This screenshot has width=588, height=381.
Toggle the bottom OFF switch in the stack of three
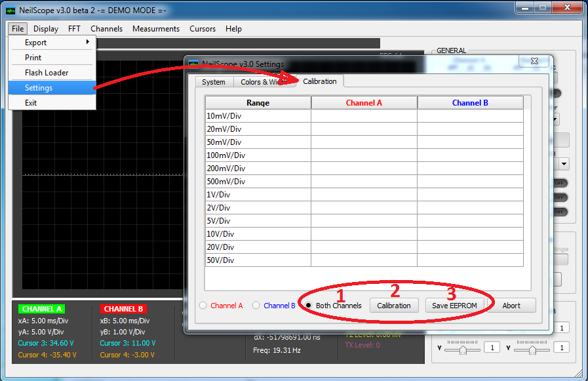pos(560,212)
